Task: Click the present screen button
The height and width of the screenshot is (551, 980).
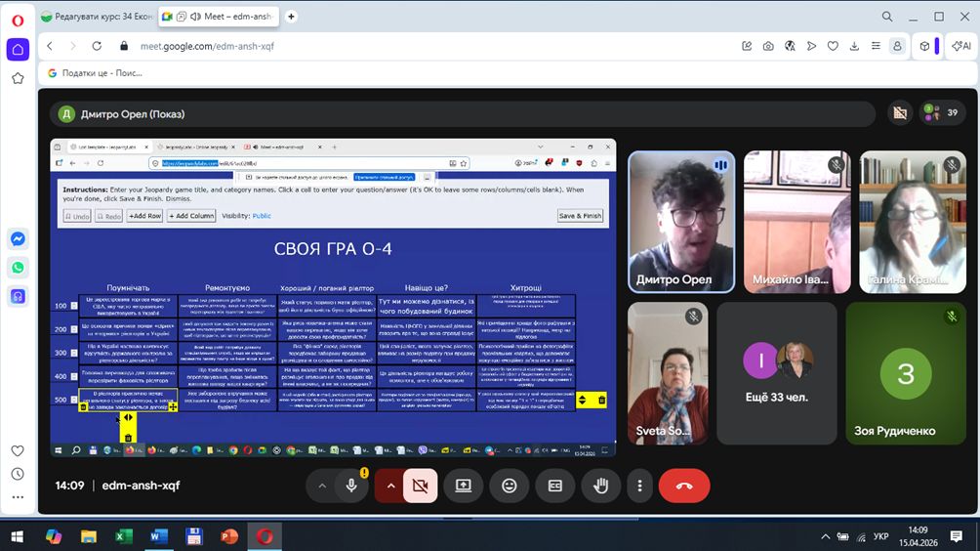Action: pos(463,486)
